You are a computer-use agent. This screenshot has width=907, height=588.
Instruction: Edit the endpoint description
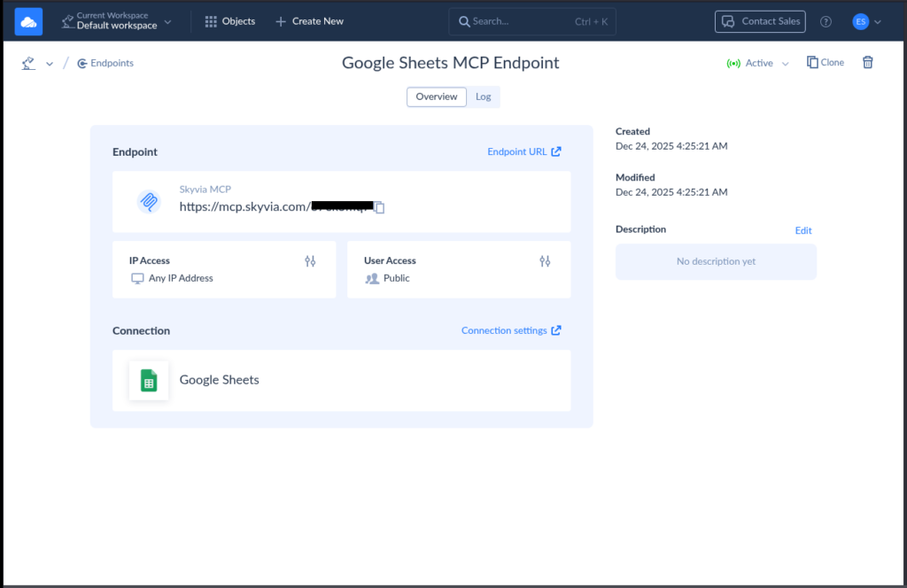(802, 230)
